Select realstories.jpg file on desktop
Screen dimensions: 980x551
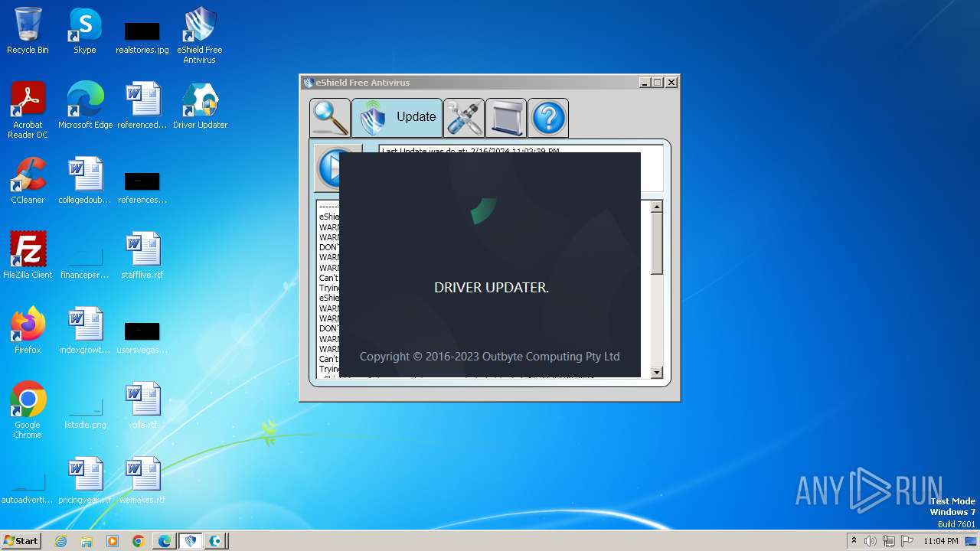click(142, 38)
